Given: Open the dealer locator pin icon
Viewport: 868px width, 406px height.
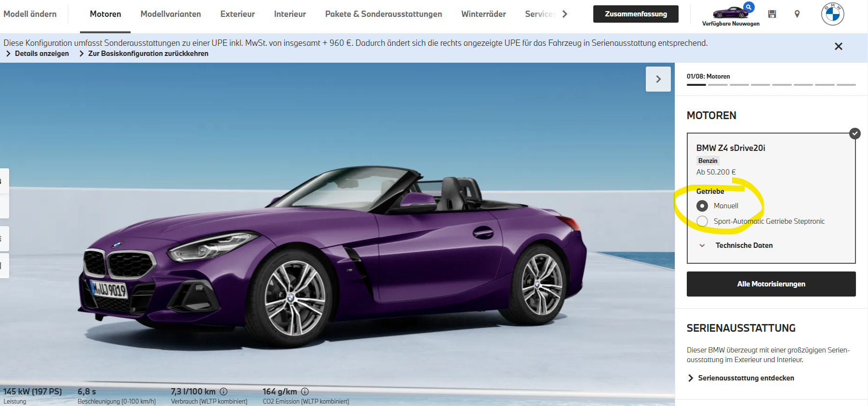Looking at the screenshot, I should click(x=797, y=14).
